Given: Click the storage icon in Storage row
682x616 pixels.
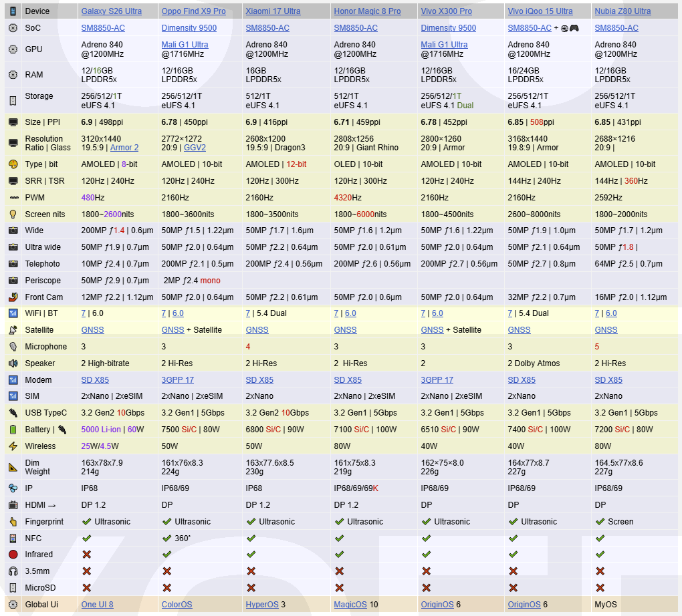Looking at the screenshot, I should 13,100.
